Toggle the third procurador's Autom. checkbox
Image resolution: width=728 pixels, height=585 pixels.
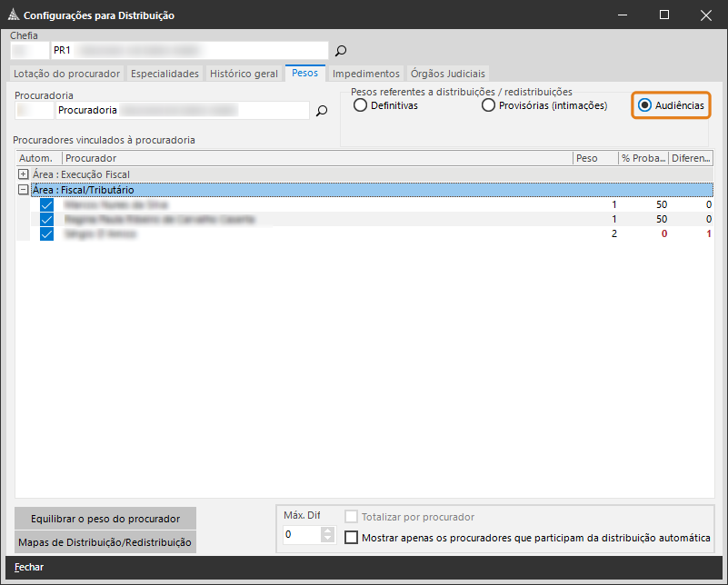click(47, 233)
